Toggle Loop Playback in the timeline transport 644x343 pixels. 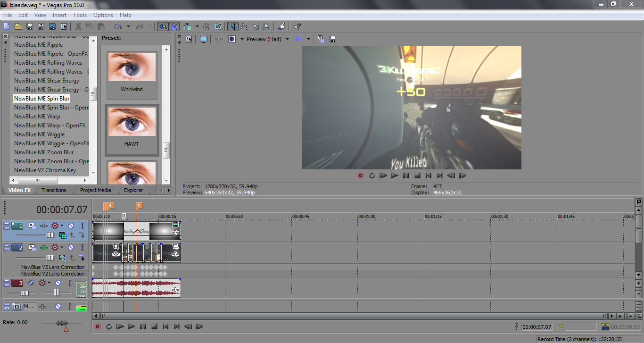[109, 326]
